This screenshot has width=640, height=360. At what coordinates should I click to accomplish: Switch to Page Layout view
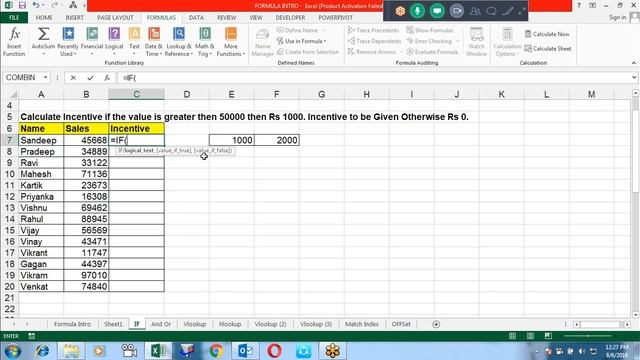[530, 336]
